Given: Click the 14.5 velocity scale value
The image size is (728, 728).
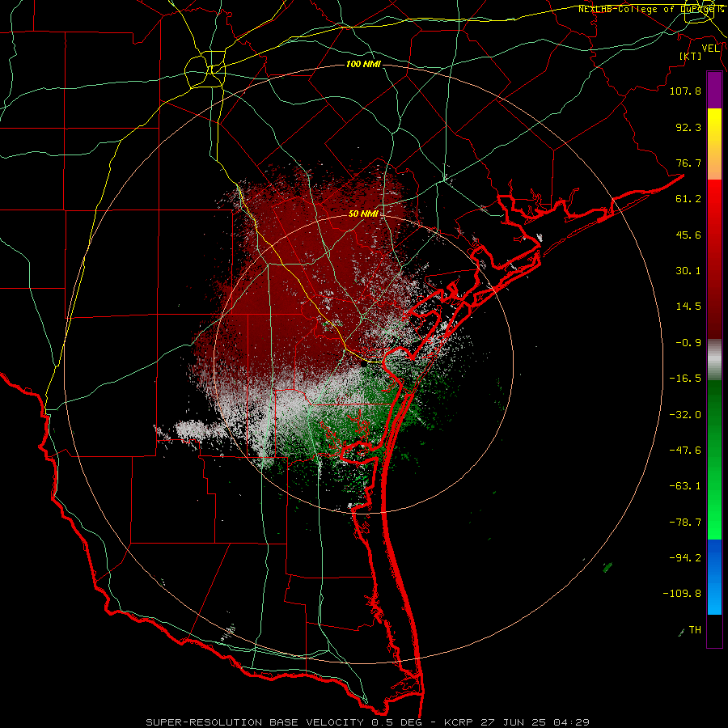Looking at the screenshot, I should (688, 307).
